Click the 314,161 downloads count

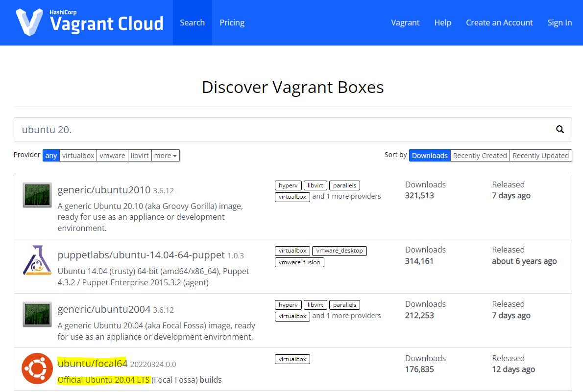419,261
